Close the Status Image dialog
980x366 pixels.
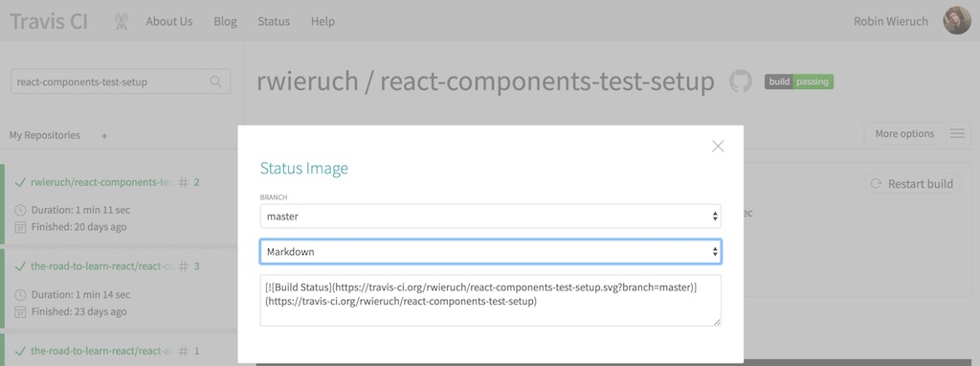click(x=718, y=147)
